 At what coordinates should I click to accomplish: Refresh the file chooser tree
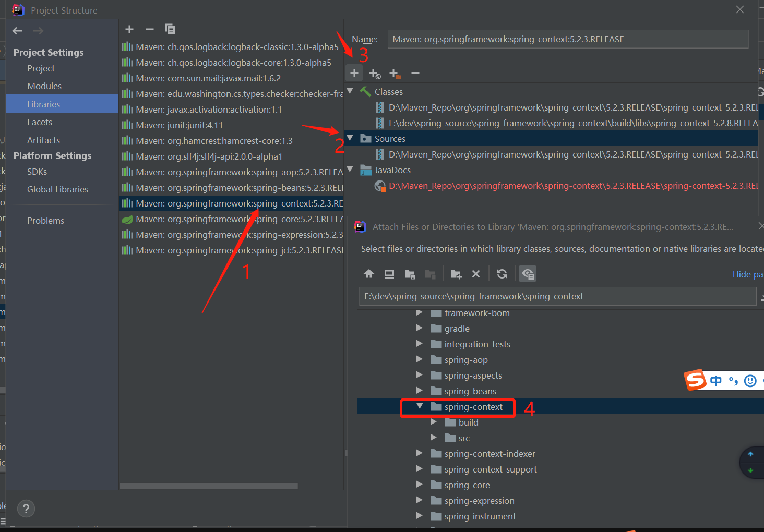tap(502, 274)
